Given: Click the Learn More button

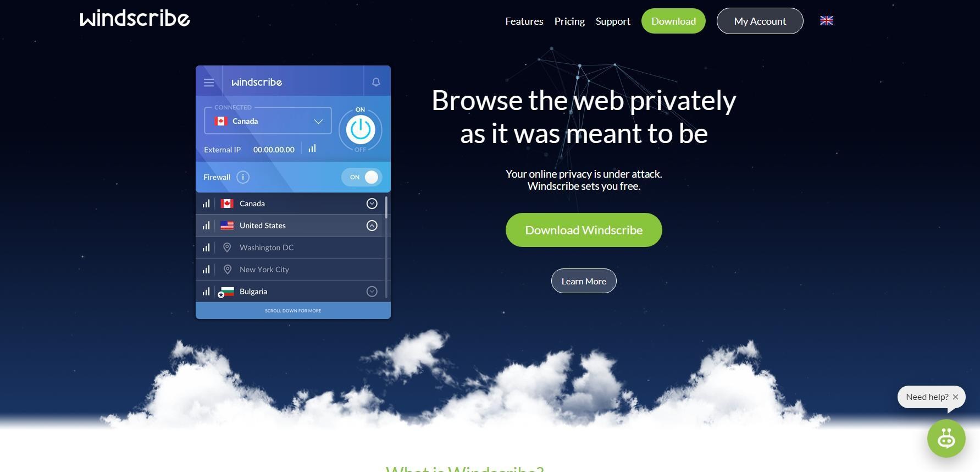Looking at the screenshot, I should click(584, 281).
